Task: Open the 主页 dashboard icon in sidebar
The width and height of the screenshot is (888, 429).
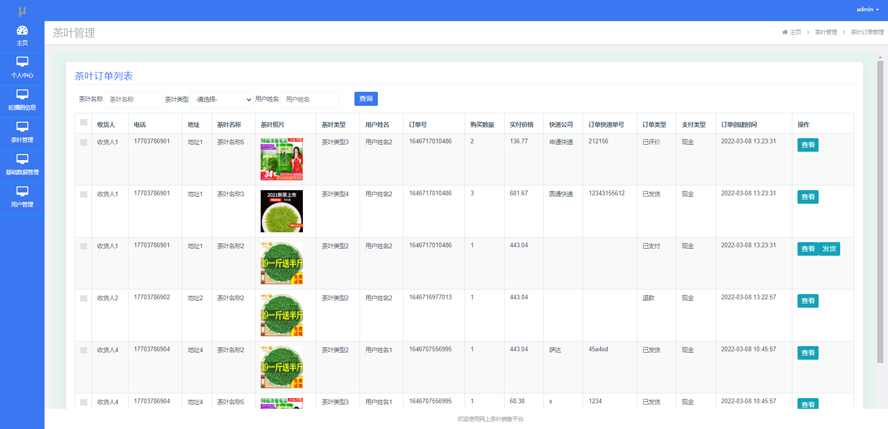Action: [x=22, y=31]
